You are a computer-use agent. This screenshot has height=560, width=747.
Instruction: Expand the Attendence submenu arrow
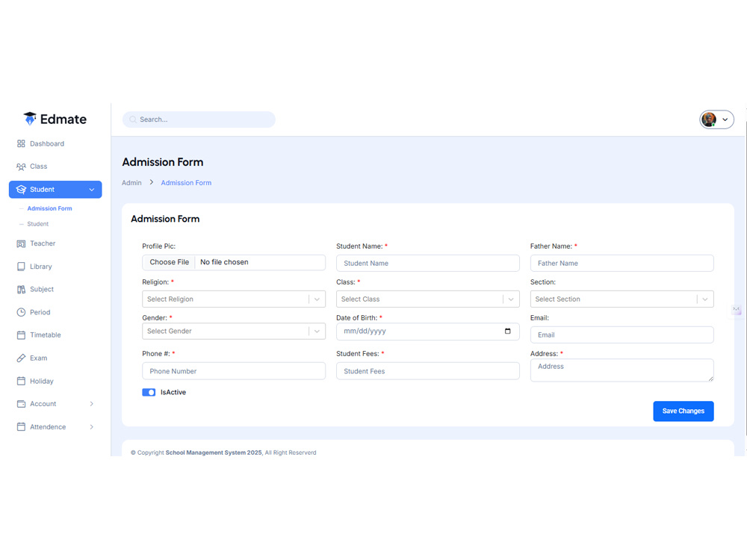pos(91,426)
